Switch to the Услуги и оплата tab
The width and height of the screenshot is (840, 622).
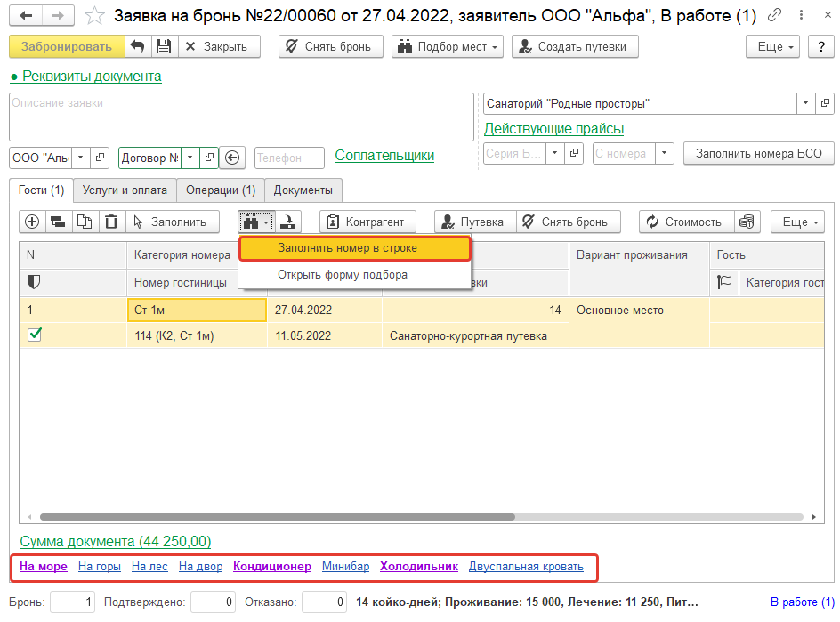tap(125, 190)
